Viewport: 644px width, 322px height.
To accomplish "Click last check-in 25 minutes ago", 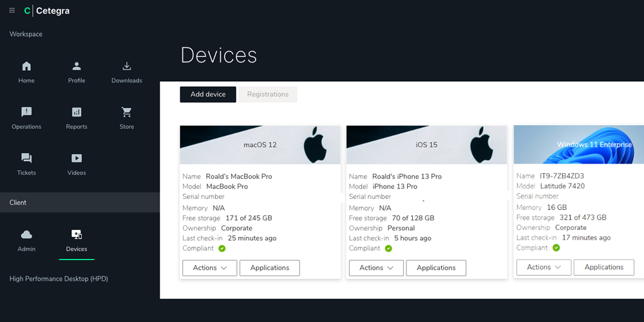I will pos(252,238).
